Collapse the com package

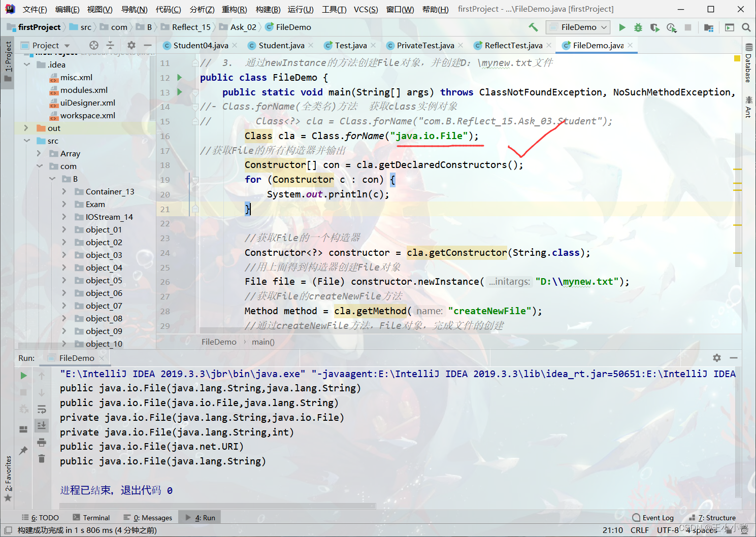click(x=39, y=166)
